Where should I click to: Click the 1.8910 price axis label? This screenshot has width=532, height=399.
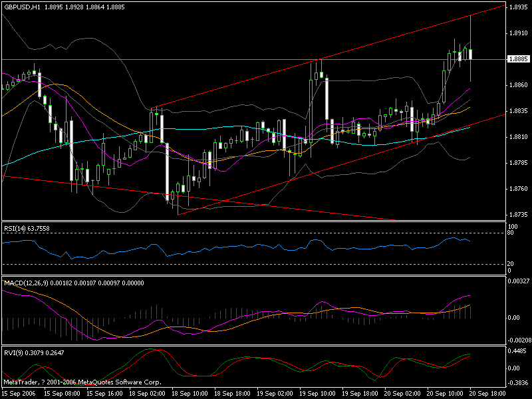(x=519, y=33)
